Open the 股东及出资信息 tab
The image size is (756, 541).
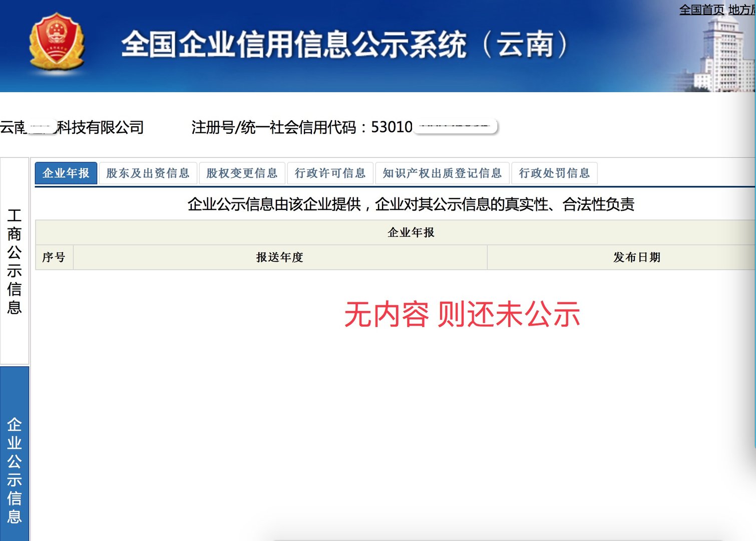tap(148, 173)
